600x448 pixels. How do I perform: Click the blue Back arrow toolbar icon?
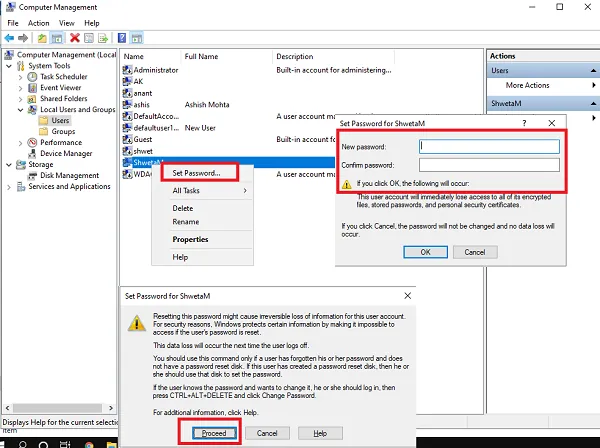(x=9, y=38)
